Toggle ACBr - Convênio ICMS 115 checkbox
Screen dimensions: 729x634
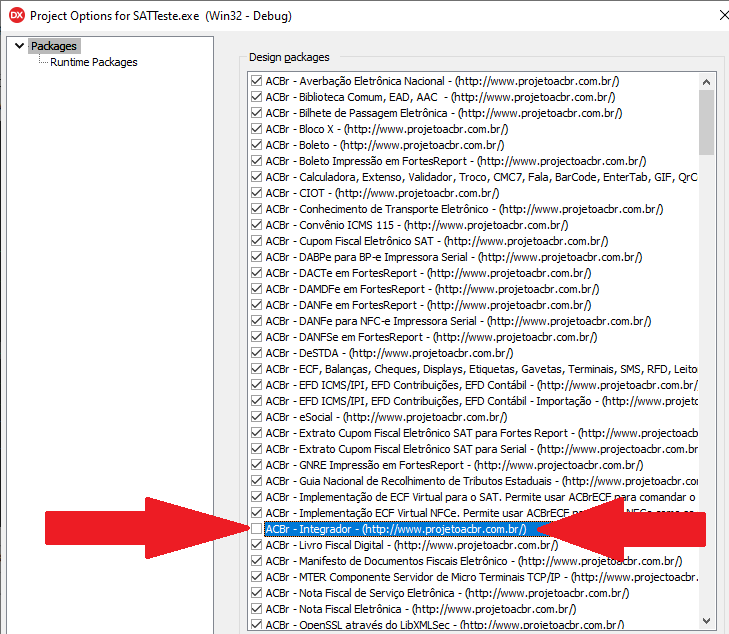point(256,225)
